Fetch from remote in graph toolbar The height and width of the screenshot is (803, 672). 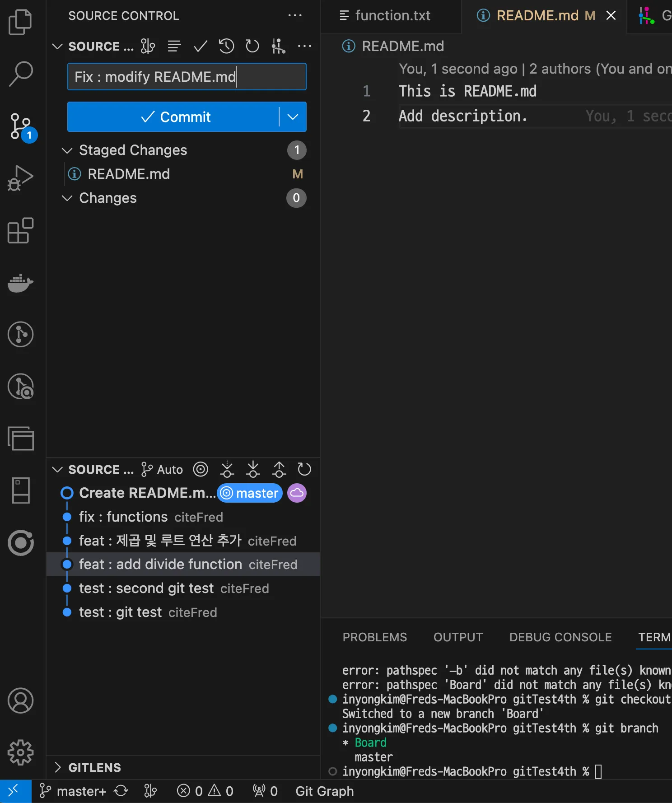tap(227, 469)
